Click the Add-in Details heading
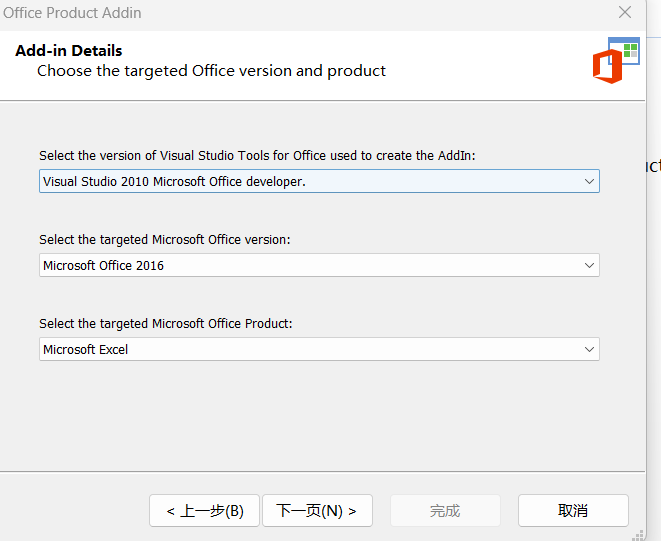The image size is (661, 541). pyautogui.click(x=69, y=51)
